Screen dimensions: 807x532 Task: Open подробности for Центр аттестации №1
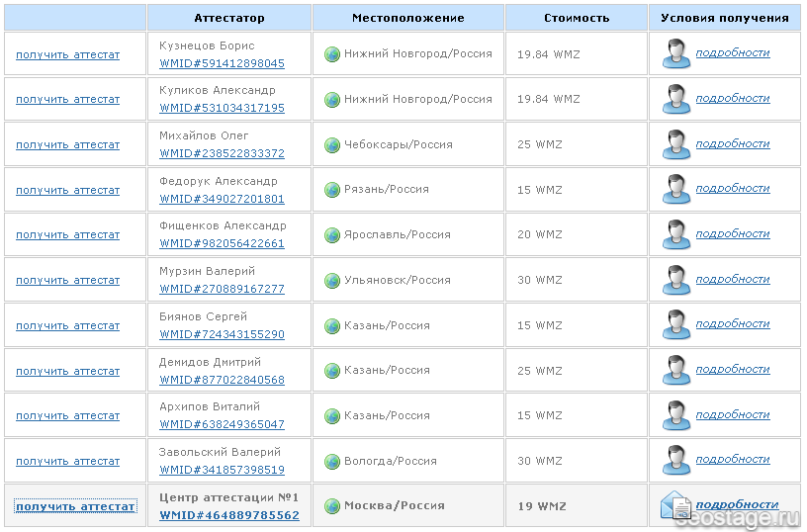coord(737,504)
